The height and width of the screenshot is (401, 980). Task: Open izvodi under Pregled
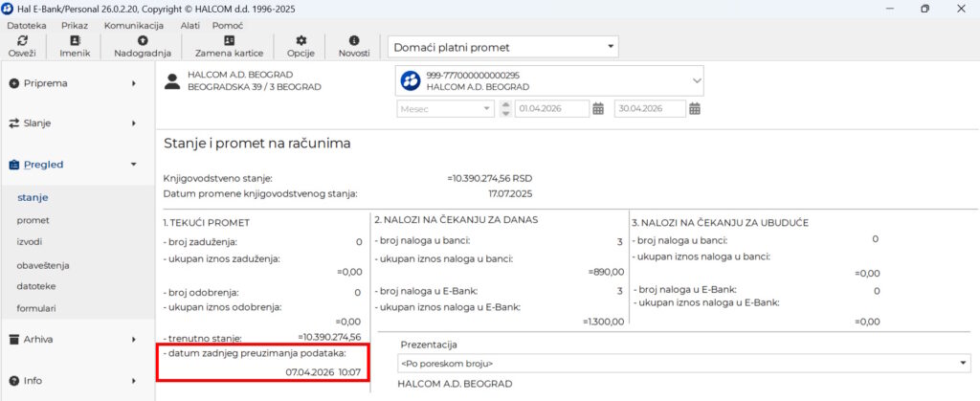[30, 242]
